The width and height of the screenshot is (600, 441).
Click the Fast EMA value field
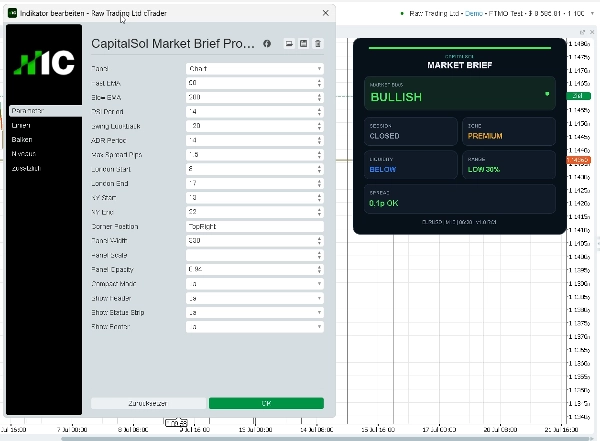(255, 83)
